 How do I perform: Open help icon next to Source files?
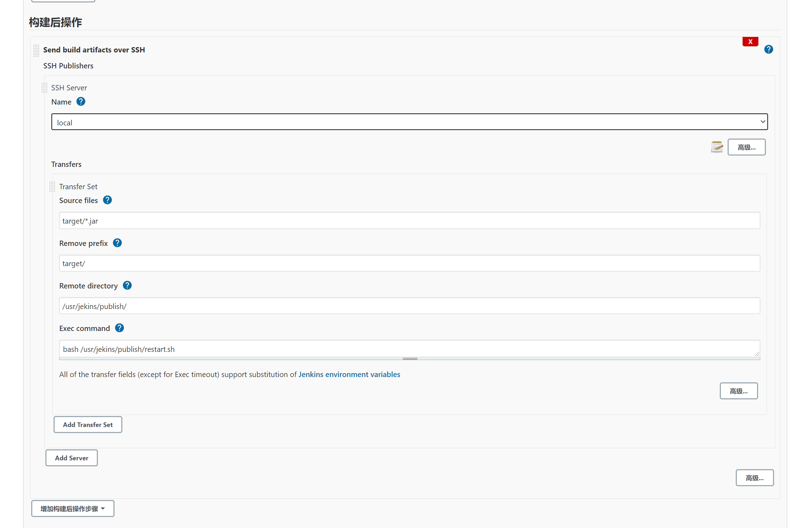(x=107, y=200)
